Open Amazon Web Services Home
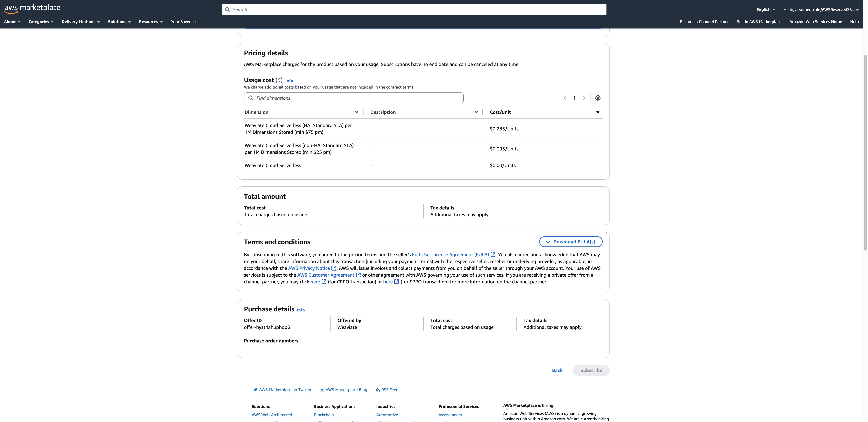The image size is (868, 422). click(815, 22)
